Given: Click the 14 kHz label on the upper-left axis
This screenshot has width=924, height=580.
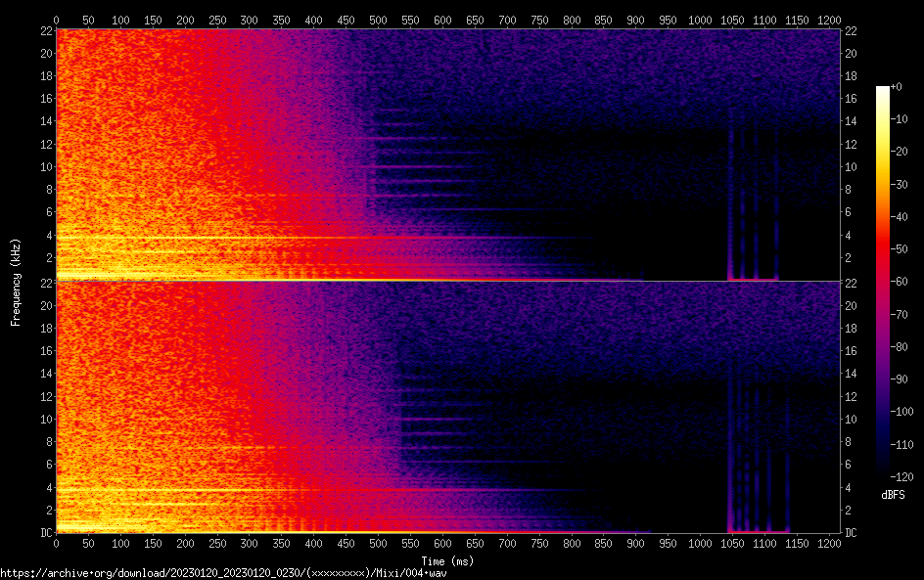Looking at the screenshot, I should [x=44, y=121].
